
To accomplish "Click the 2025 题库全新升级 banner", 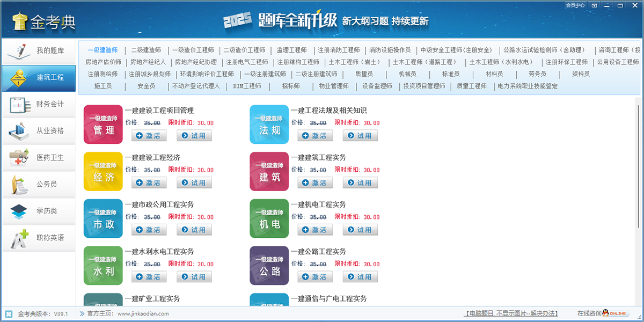I will [x=326, y=21].
